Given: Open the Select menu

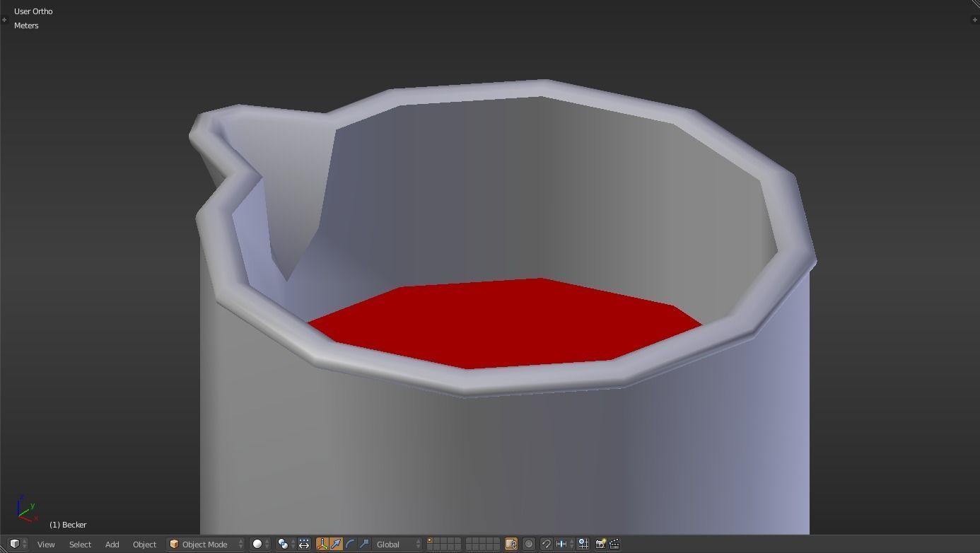Looking at the screenshot, I should click(x=80, y=544).
